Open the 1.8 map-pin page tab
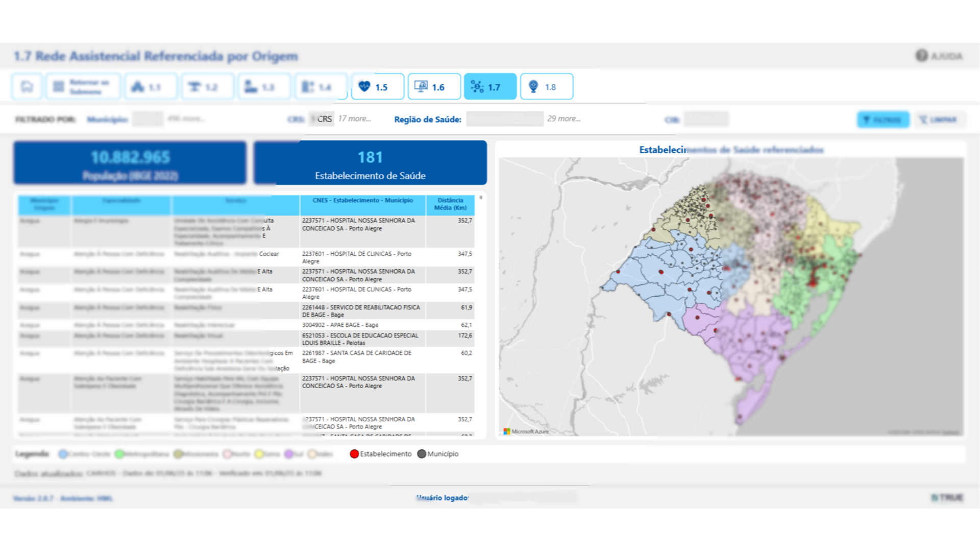Screen dimensions: 980x551 (546, 87)
